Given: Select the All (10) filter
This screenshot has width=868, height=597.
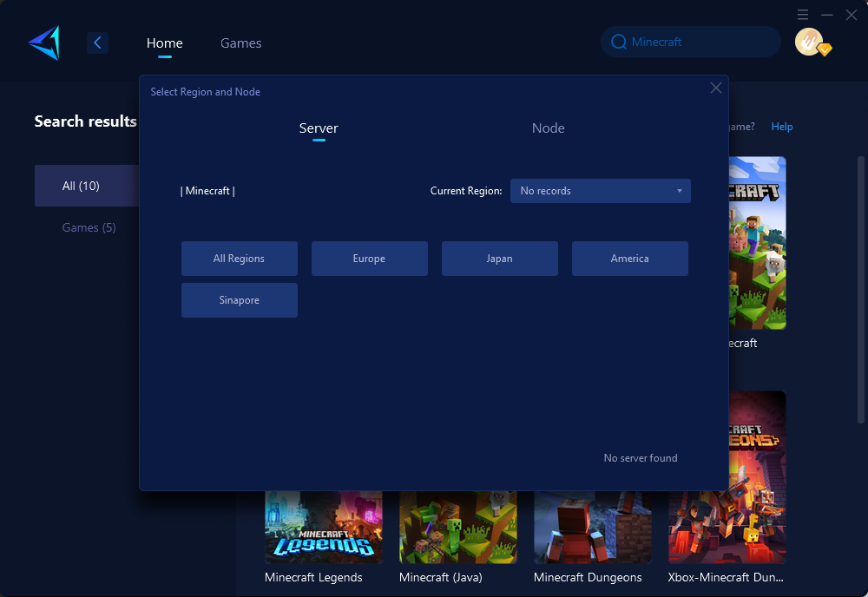Looking at the screenshot, I should (87, 186).
